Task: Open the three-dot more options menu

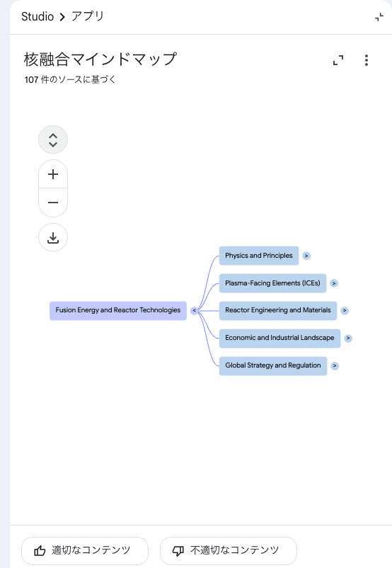Action: click(367, 60)
